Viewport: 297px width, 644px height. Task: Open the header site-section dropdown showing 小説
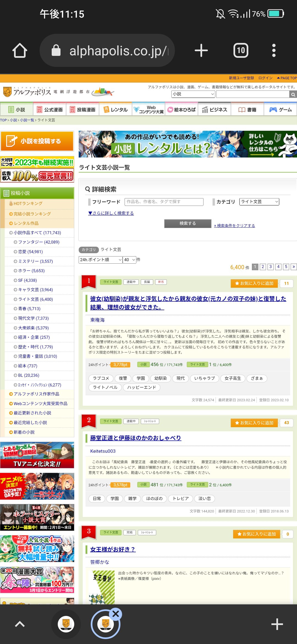tap(193, 94)
